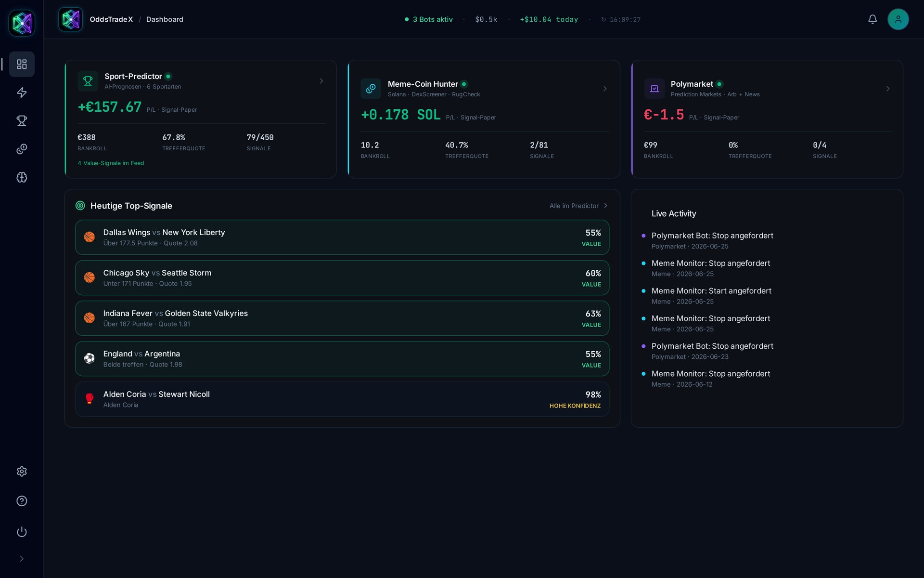Click the Polymarket card icon

point(654,89)
